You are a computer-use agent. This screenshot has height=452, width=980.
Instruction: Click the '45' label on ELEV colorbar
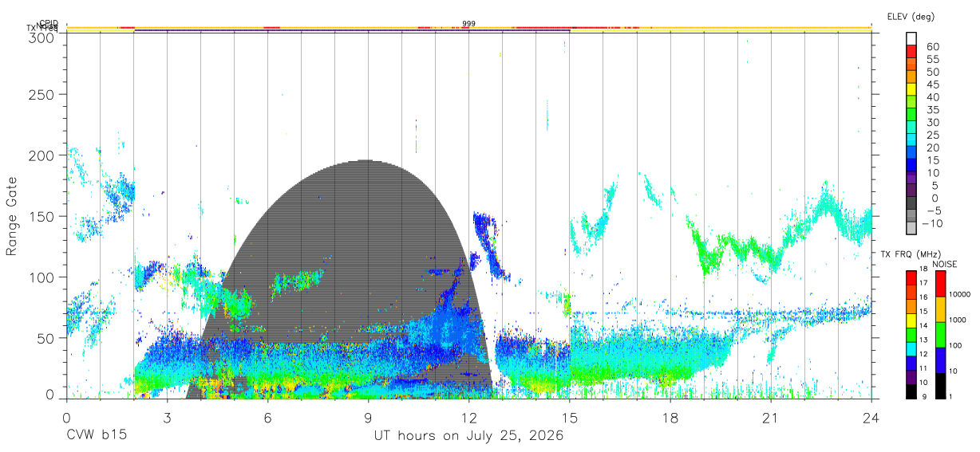point(931,84)
